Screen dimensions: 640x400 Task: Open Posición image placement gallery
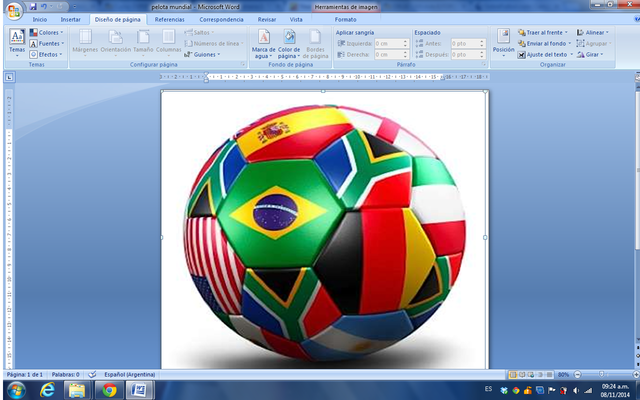503,43
